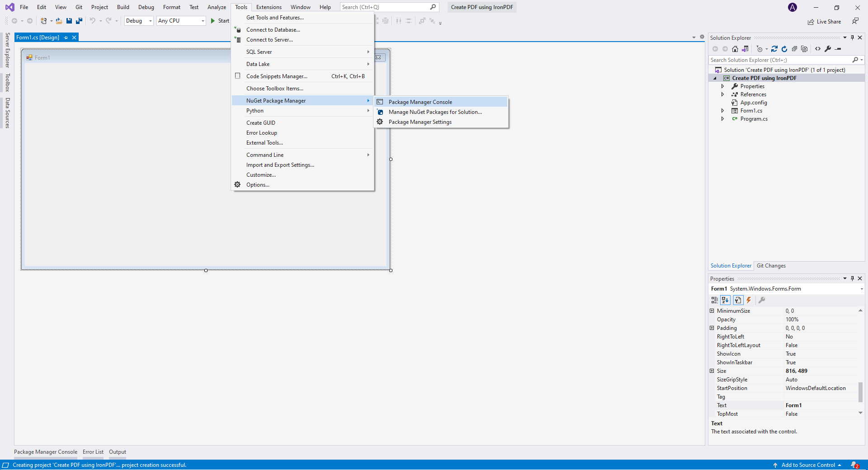Choose Manage NuGet Packages for Solution

[435, 112]
